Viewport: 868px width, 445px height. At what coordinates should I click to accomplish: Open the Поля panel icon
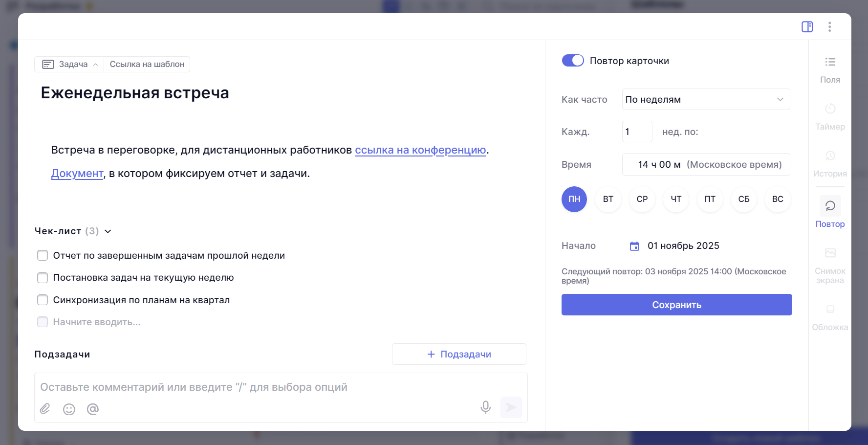[x=830, y=62]
